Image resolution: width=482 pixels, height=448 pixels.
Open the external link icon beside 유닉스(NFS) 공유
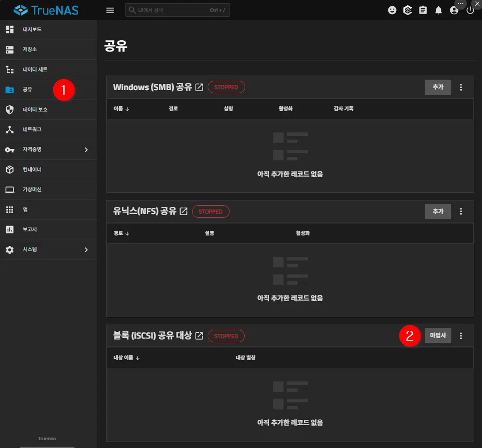click(183, 211)
